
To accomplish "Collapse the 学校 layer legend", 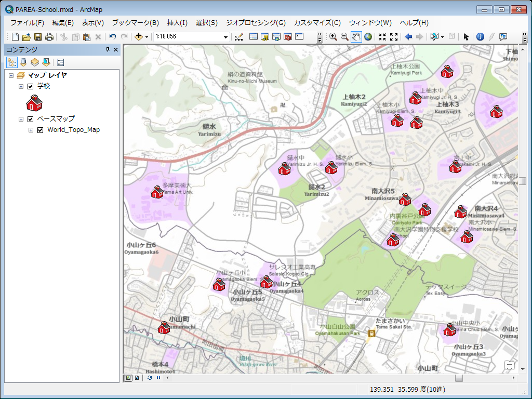I will pos(21,87).
